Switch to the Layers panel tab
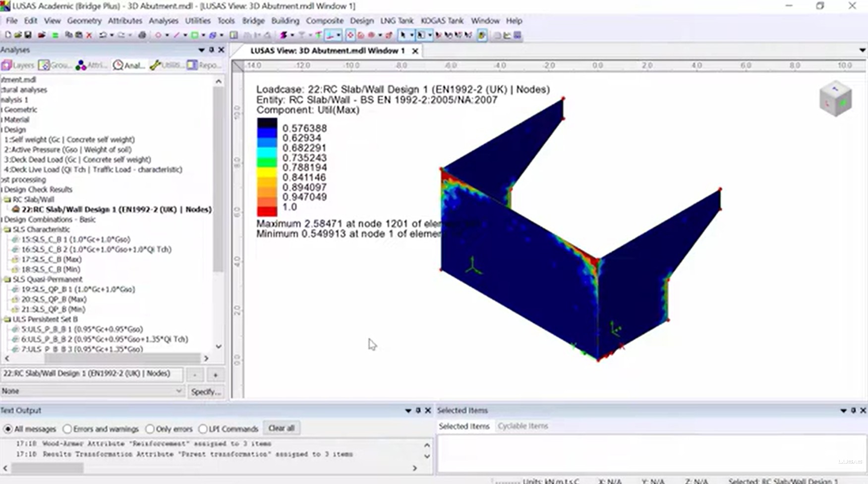Viewport: 868px width, 484px height. 20,65
